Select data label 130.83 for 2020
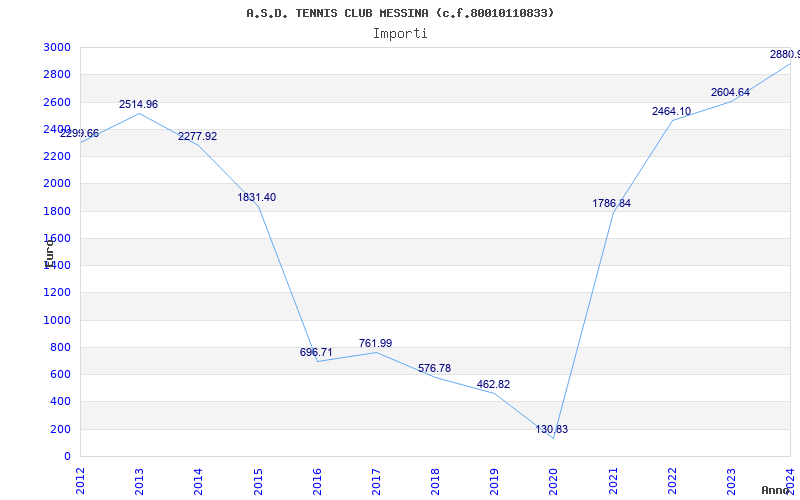Screen dimensions: 800x500 tap(552, 430)
